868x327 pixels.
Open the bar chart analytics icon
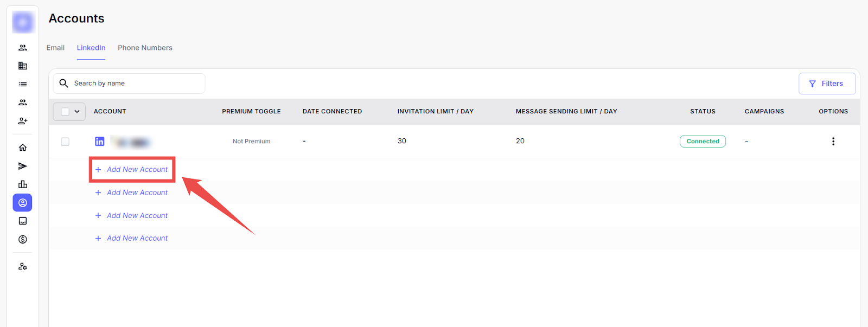click(23, 184)
